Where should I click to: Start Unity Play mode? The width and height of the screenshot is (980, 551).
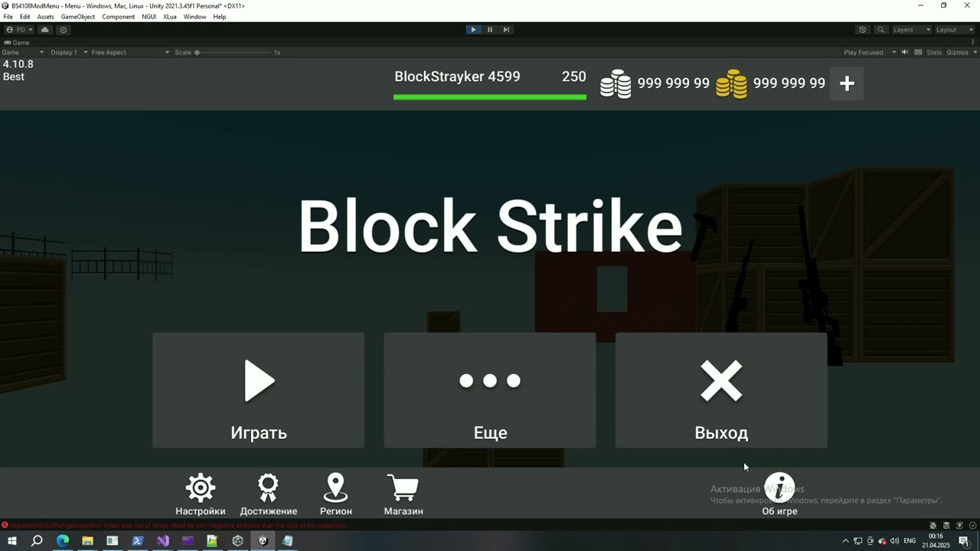click(473, 30)
